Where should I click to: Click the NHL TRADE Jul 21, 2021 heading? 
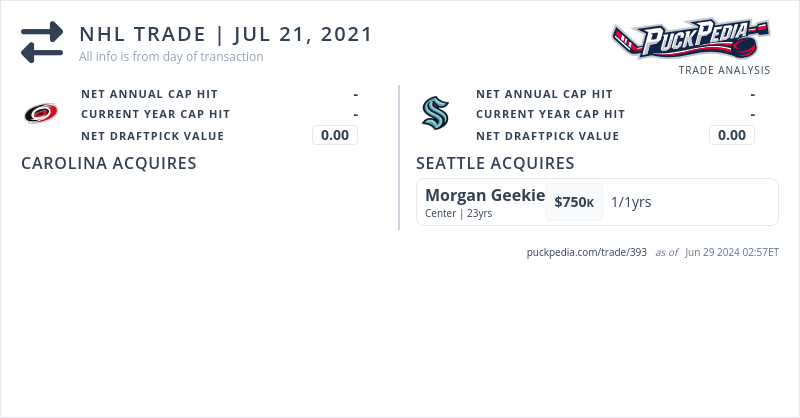(x=226, y=34)
